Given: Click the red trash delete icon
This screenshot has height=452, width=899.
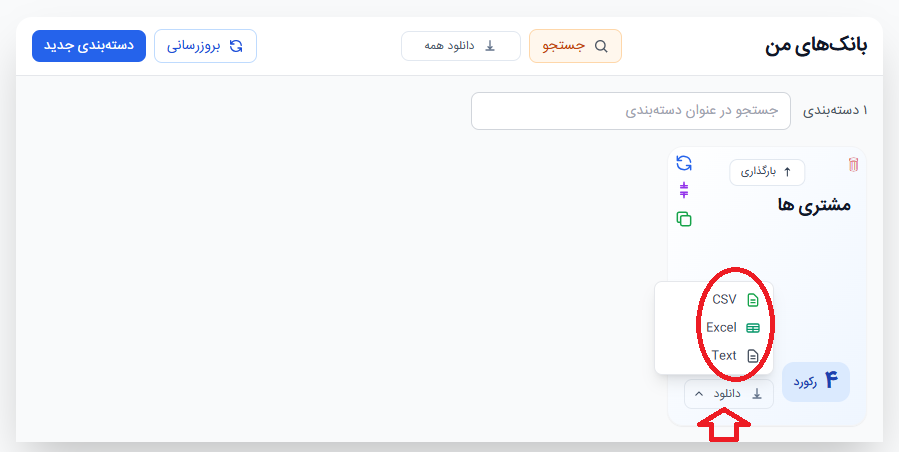Looking at the screenshot, I should pos(854,165).
